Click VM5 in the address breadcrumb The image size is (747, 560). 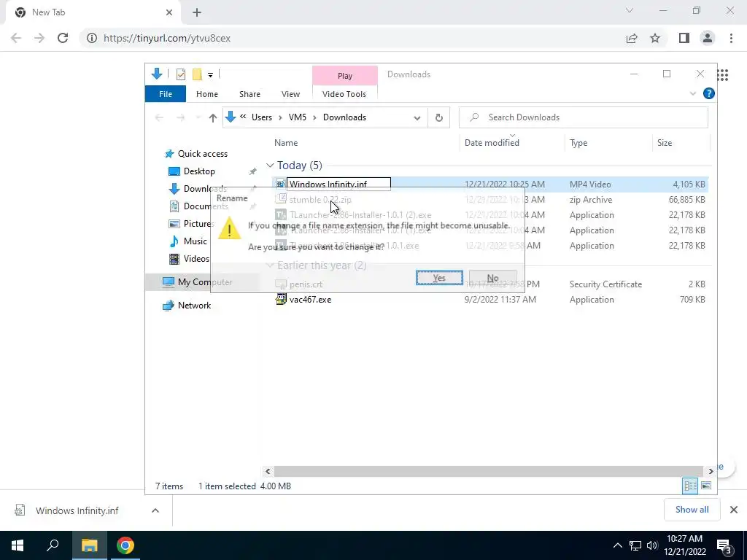click(x=298, y=117)
